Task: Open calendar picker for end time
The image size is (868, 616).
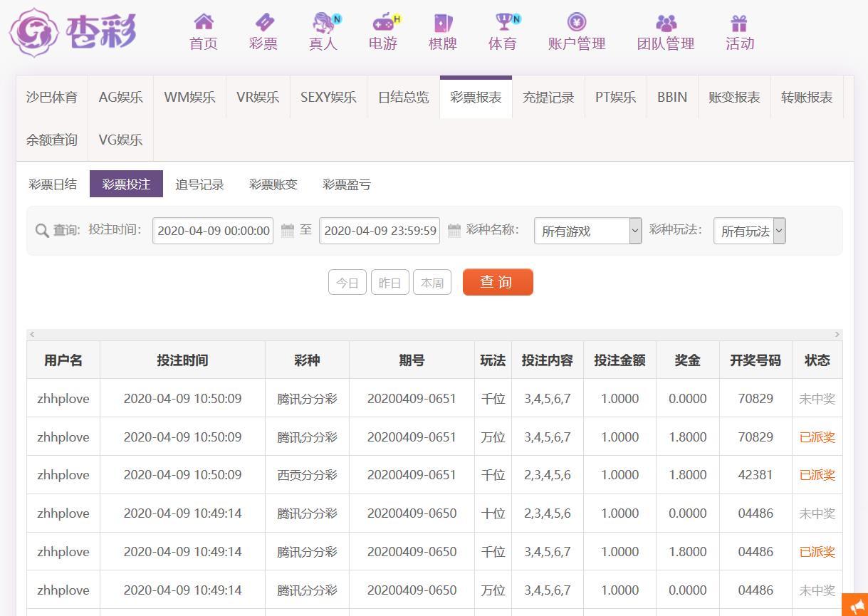Action: tap(454, 231)
